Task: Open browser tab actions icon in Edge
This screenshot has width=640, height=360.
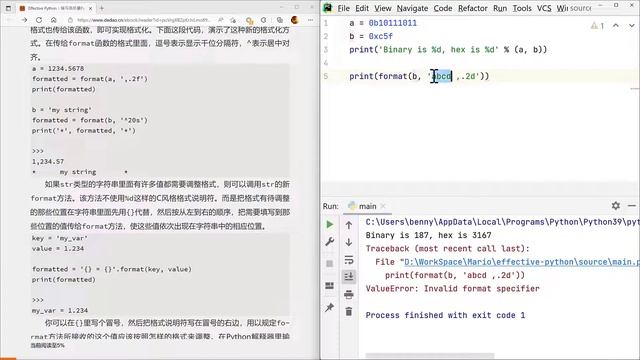Action: (x=8, y=8)
